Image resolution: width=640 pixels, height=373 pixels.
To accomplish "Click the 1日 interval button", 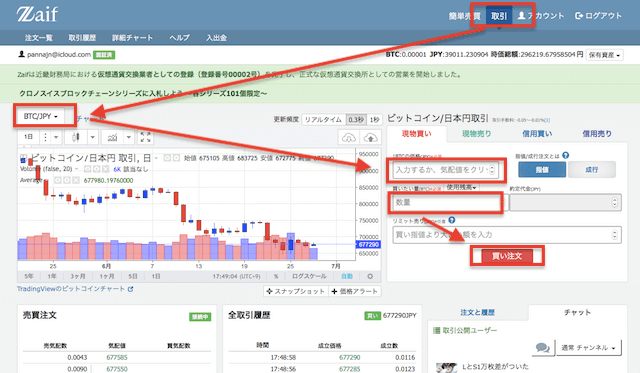I will [29, 137].
